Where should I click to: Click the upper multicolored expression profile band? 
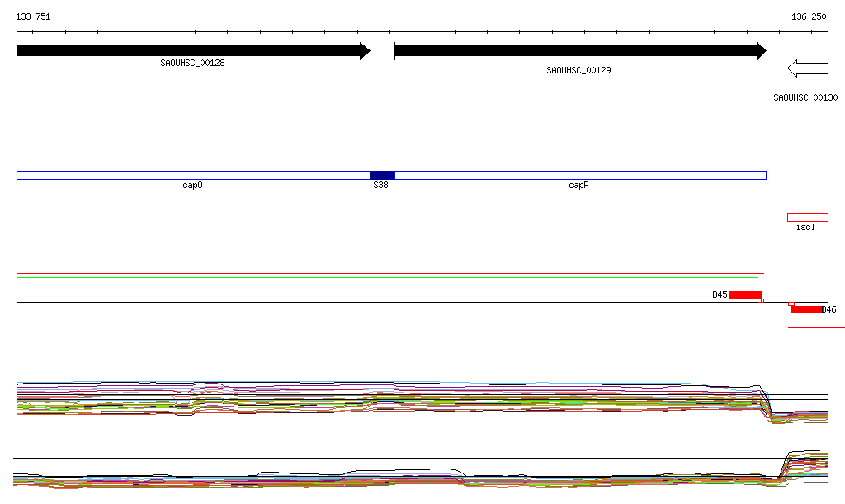(389, 401)
